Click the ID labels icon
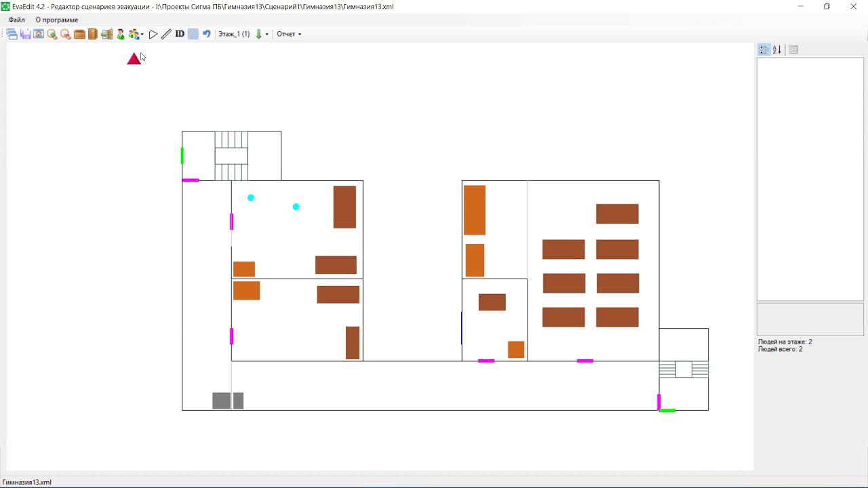 click(180, 34)
